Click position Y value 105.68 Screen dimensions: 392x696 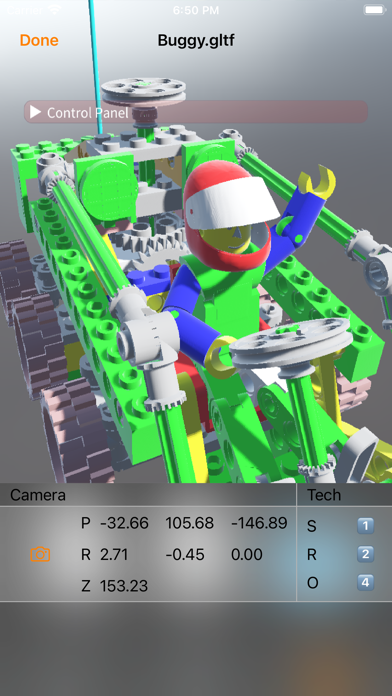190,523
